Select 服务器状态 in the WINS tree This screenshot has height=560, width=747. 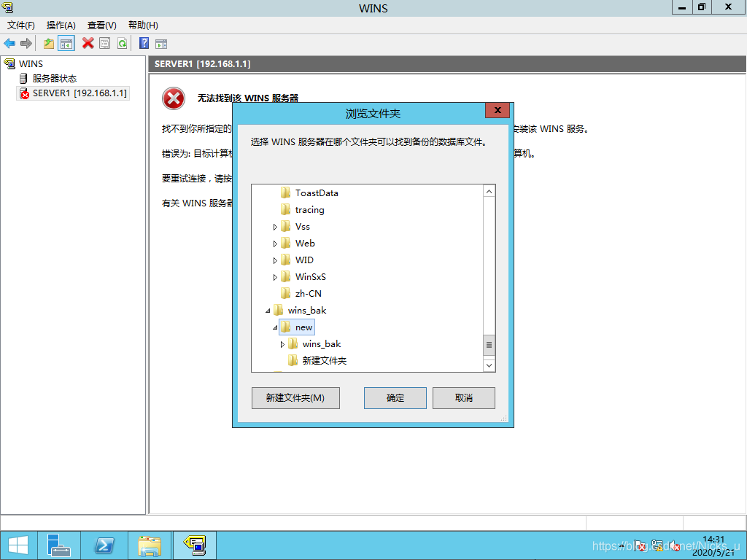pyautogui.click(x=54, y=78)
